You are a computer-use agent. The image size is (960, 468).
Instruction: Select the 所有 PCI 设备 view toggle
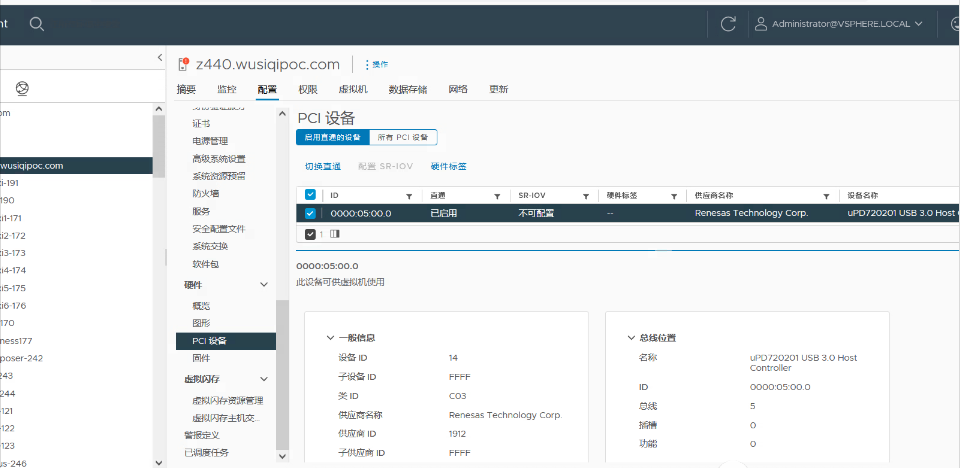pos(403,137)
